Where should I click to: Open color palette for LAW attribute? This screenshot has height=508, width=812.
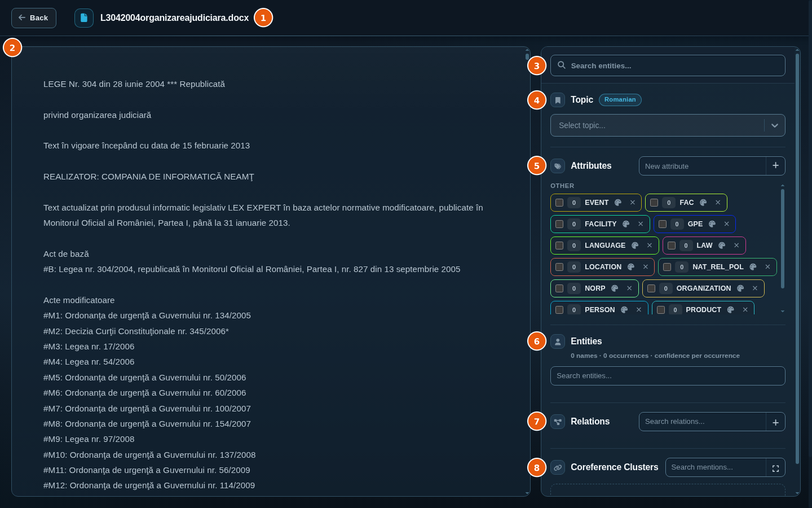pos(722,246)
